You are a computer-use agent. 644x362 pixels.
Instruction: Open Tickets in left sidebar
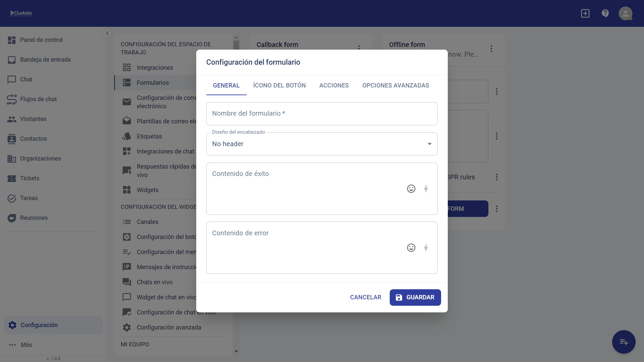pyautogui.click(x=30, y=178)
